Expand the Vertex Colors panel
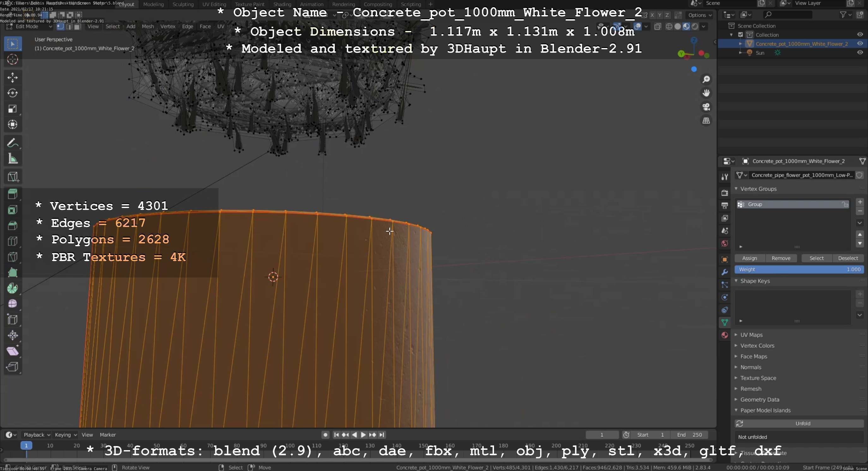This screenshot has height=471, width=868. click(x=736, y=345)
